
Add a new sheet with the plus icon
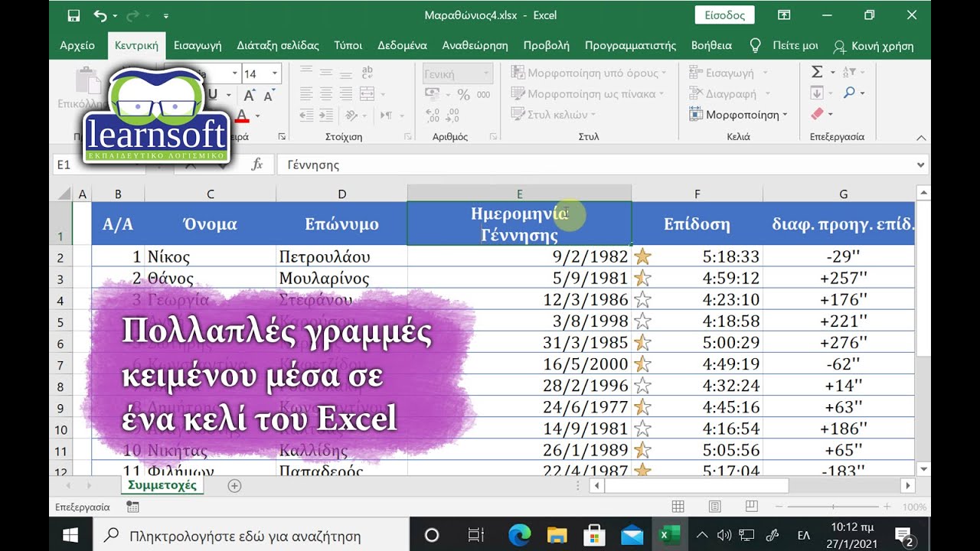[235, 485]
